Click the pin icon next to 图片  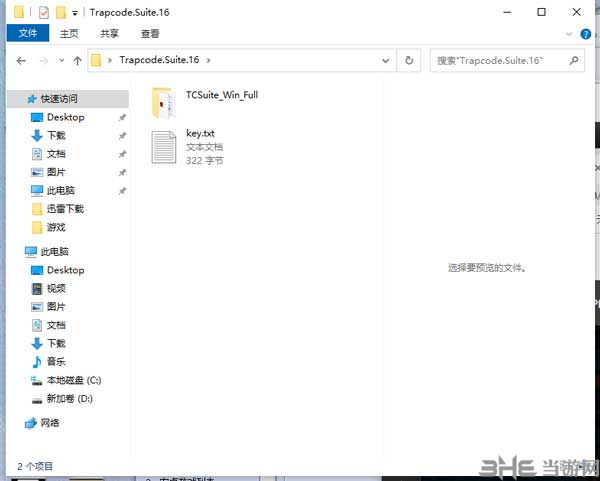122,172
